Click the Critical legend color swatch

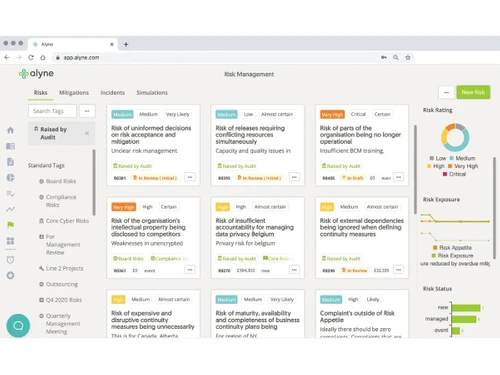coord(445,174)
